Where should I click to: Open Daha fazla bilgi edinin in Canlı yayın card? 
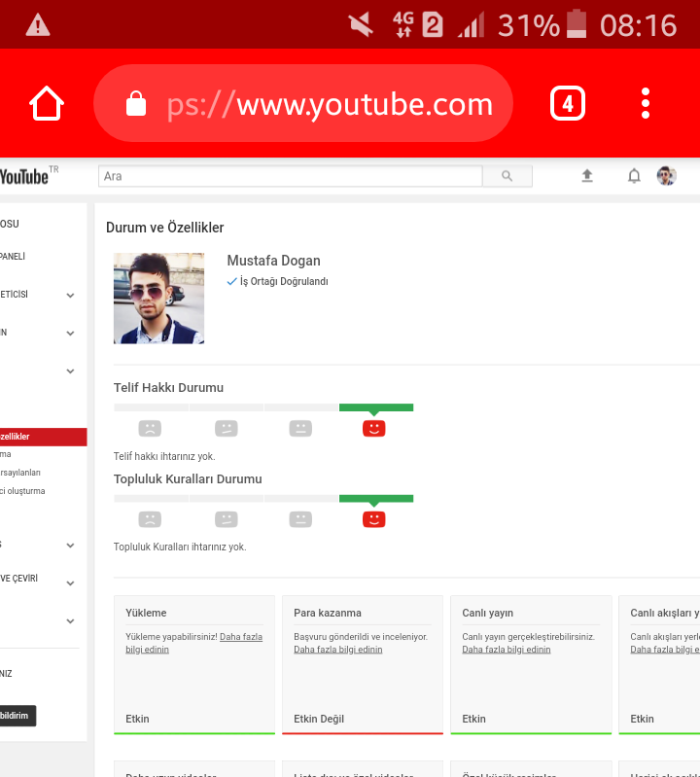click(507, 650)
